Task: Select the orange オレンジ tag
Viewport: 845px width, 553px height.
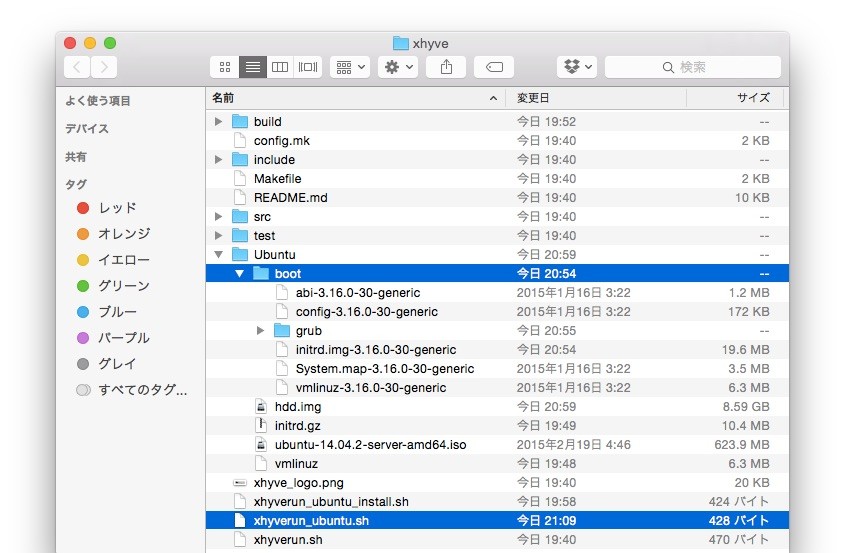Action: [114, 233]
